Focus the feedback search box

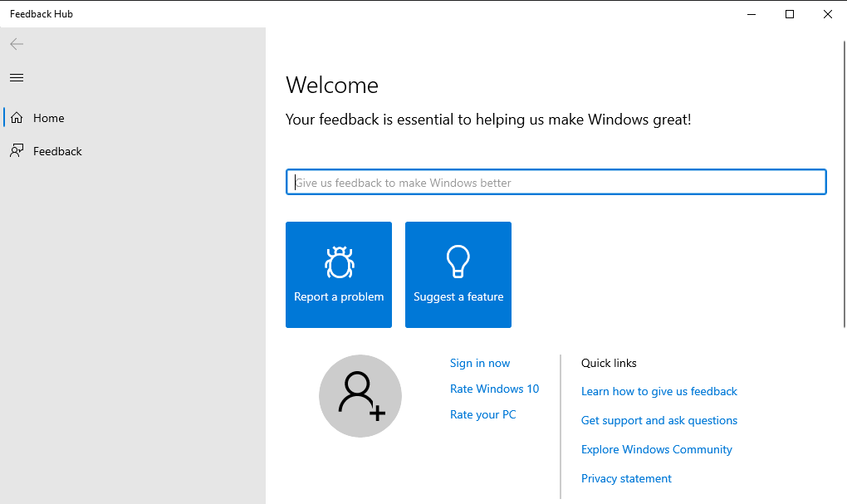pyautogui.click(x=556, y=182)
